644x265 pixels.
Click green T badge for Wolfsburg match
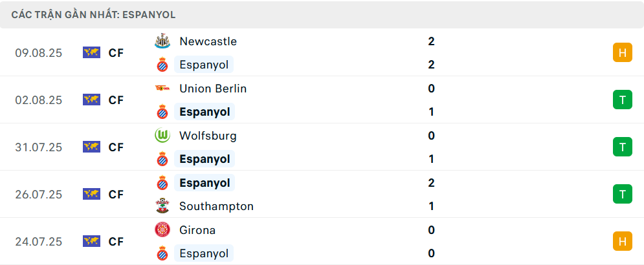[x=622, y=147]
